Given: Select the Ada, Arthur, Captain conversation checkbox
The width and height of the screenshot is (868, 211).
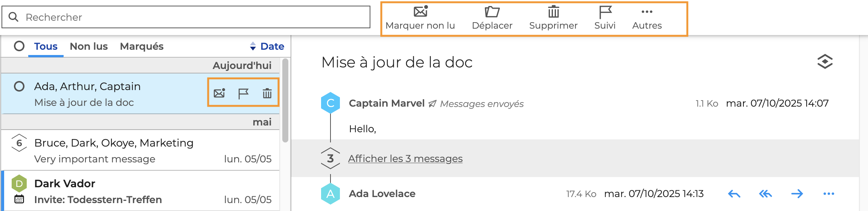Looking at the screenshot, I should click(x=19, y=87).
